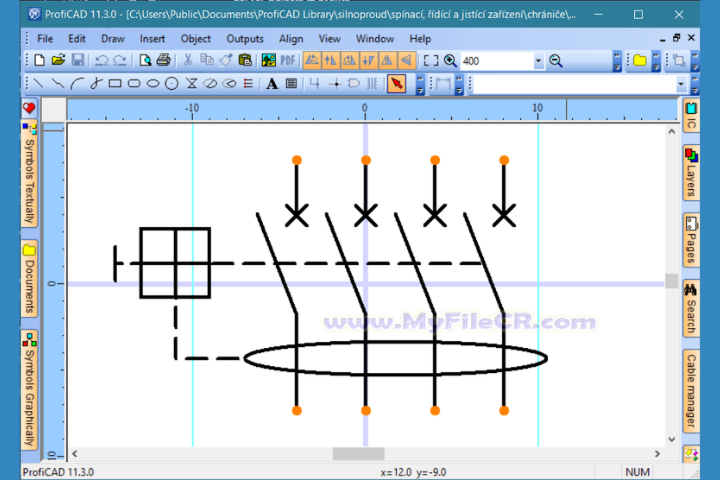Select the Bezier loop curve tool
The image size is (720, 480).
coord(96,84)
